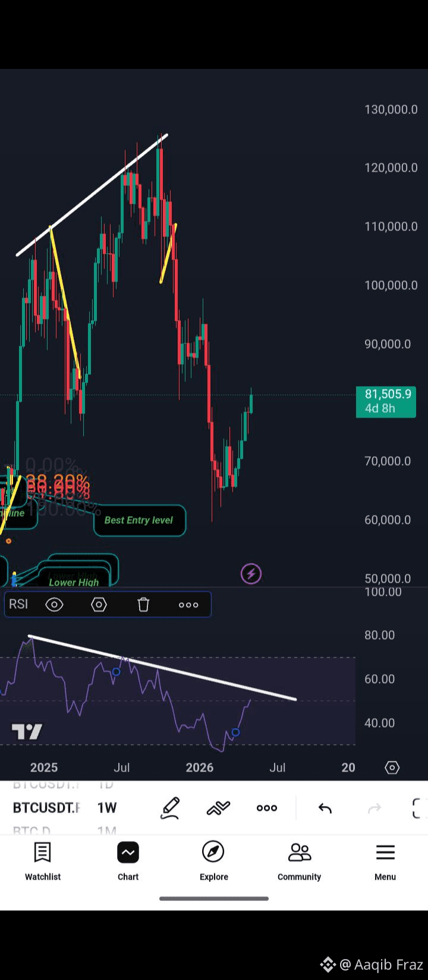Select the Best Entry level annotation
Screen dimensions: 428x980
pos(139,520)
